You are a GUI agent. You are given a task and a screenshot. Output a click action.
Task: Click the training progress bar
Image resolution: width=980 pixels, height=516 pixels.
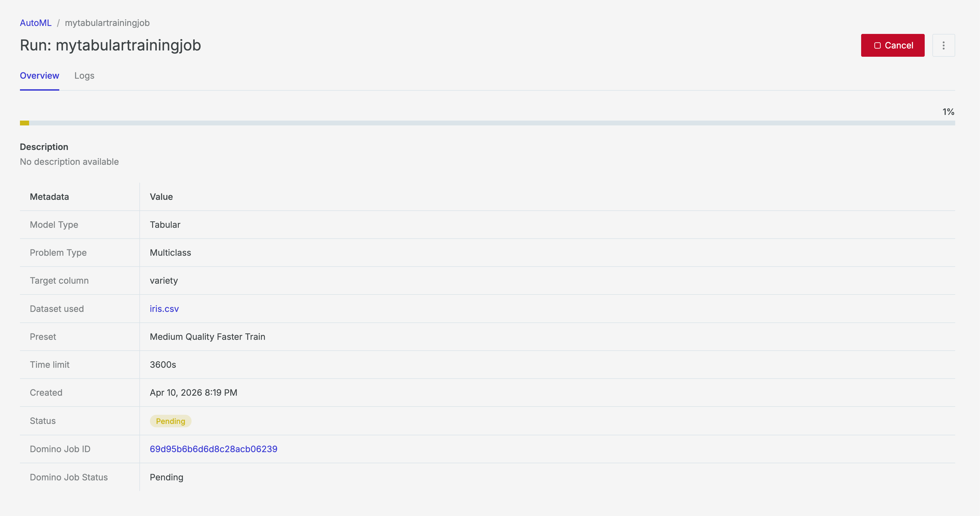pyautogui.click(x=487, y=123)
